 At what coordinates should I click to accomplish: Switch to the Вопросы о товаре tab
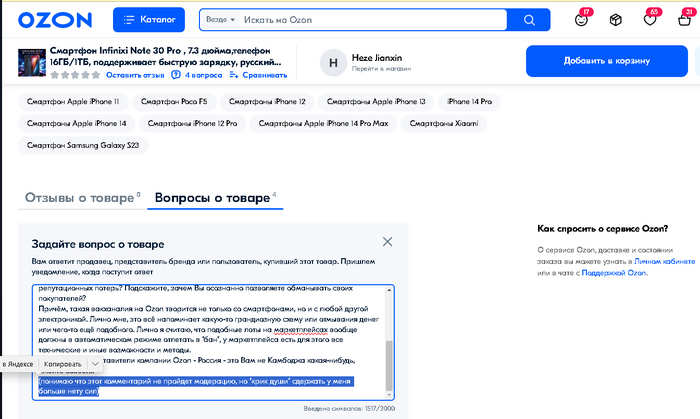click(215, 198)
